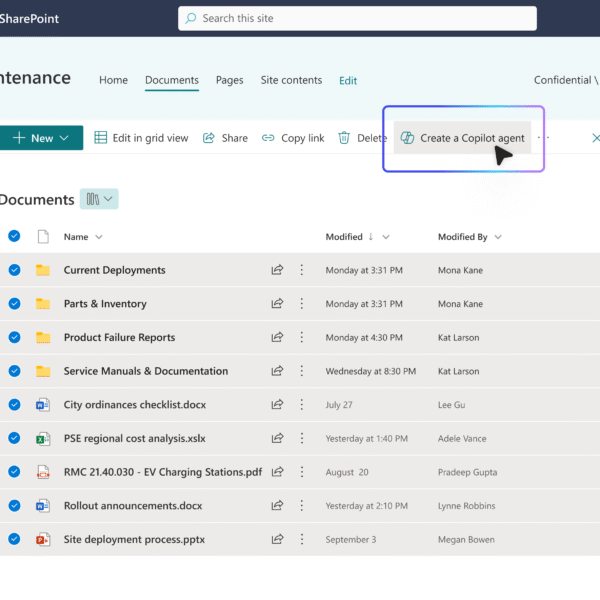Click the file type column header icon
600x600 pixels.
coord(43,236)
